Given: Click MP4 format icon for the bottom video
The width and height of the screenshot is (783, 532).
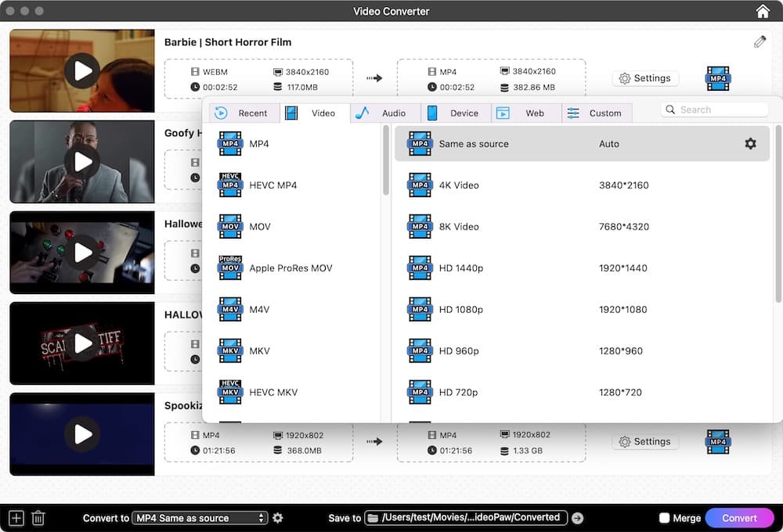Looking at the screenshot, I should point(717,441).
